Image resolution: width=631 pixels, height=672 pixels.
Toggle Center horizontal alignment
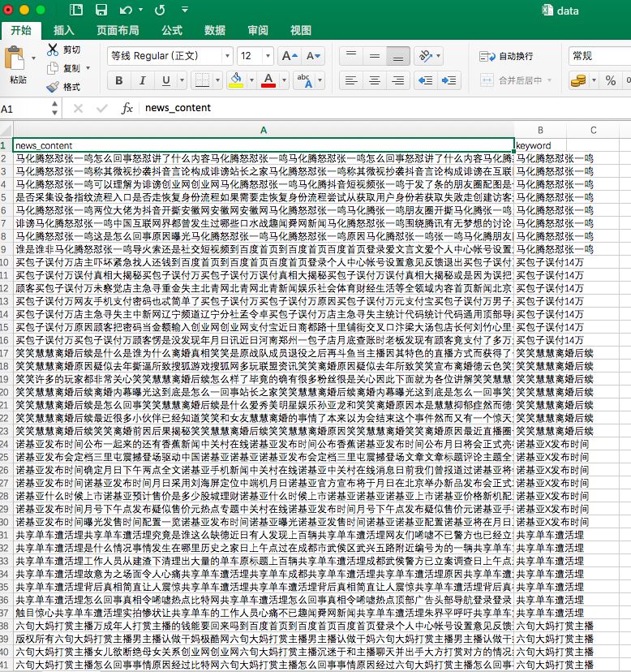tap(375, 80)
